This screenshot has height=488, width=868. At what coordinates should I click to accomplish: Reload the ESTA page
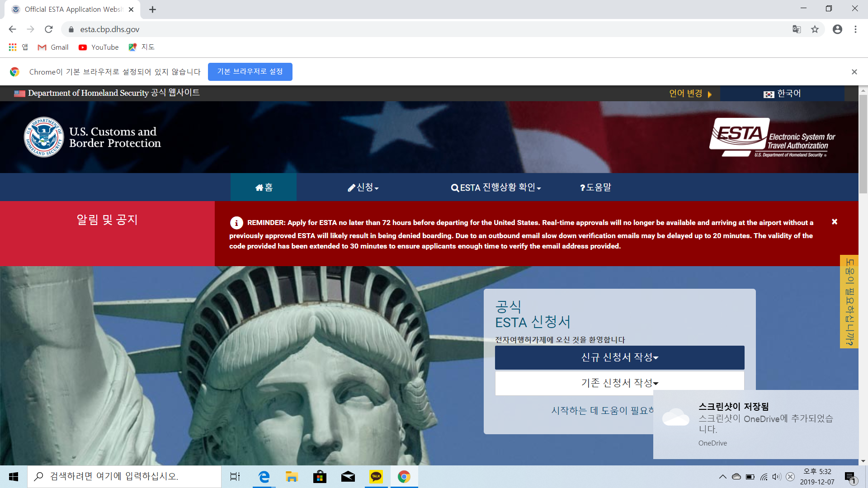tap(49, 29)
